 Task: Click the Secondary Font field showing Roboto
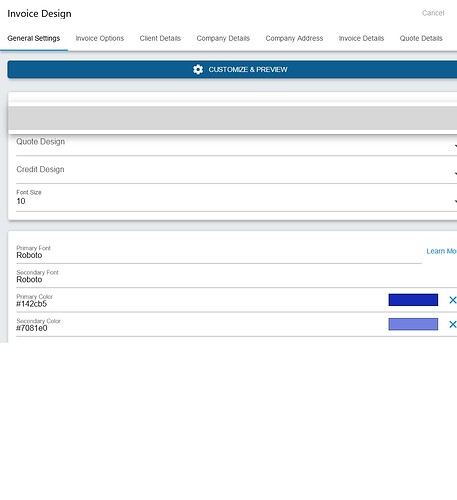pyautogui.click(x=237, y=277)
